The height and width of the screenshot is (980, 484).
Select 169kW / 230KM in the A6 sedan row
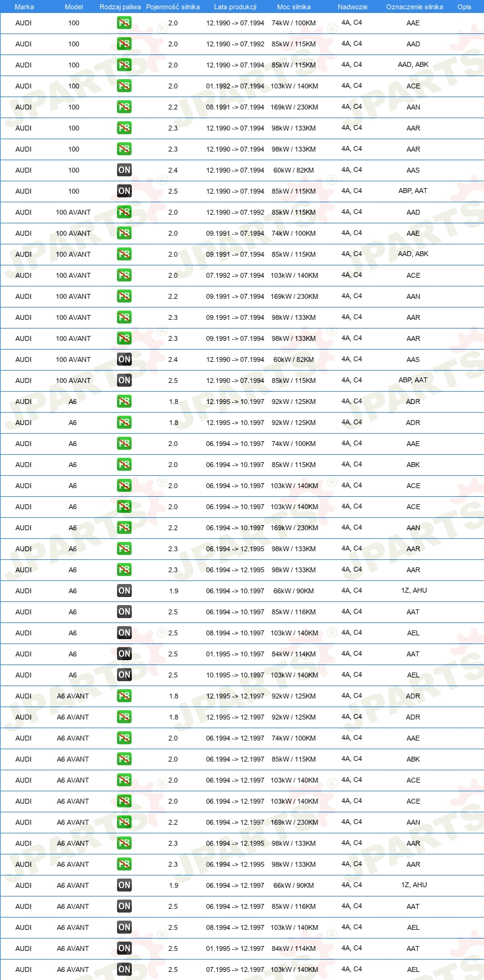point(294,528)
